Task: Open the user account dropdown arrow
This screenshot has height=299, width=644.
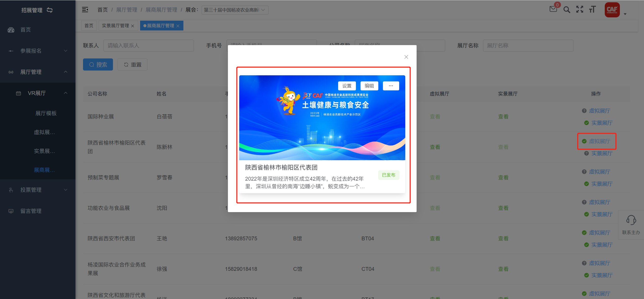Action: [x=625, y=14]
